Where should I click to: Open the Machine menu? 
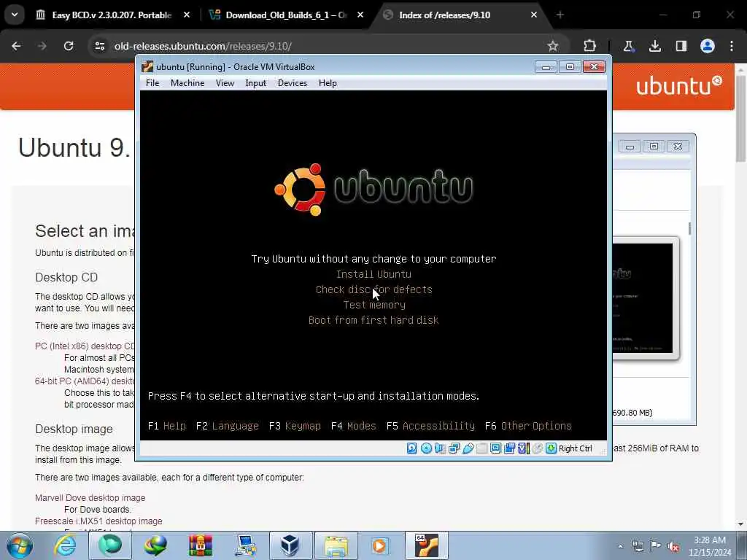coord(187,83)
